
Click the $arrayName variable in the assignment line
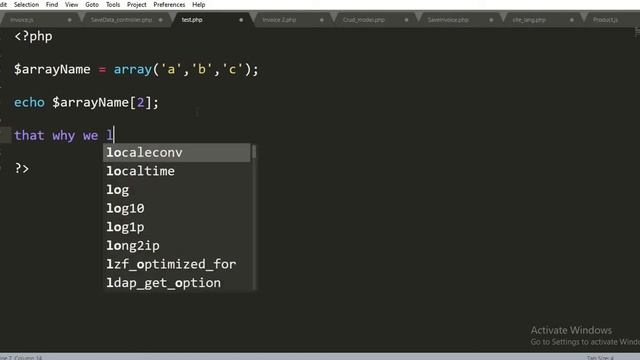coord(52,69)
